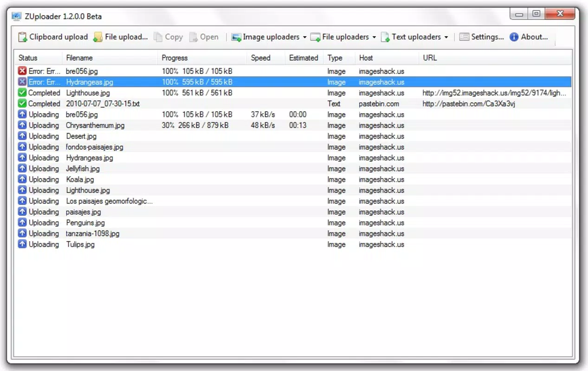Click the upload icon for Penguins.jpg

click(x=22, y=223)
